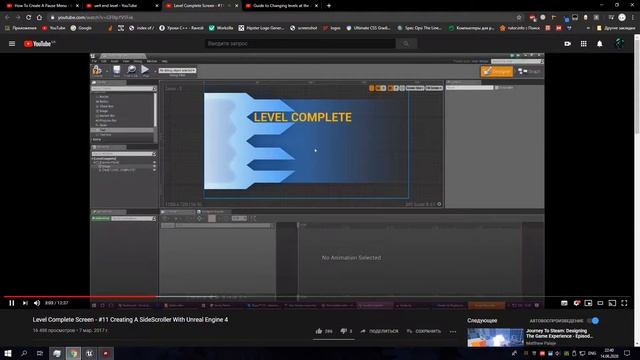Toggle subtitles on the player
640x360 pixels.
pos(564,303)
